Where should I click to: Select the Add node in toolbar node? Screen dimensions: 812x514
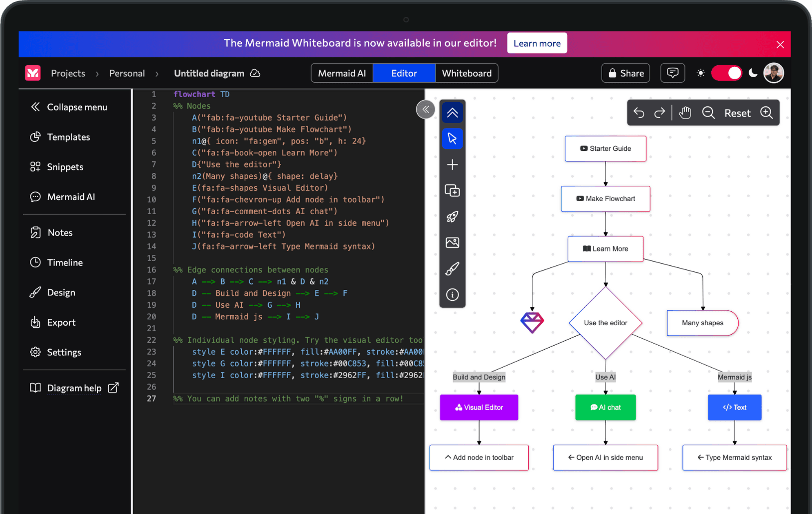(x=479, y=458)
